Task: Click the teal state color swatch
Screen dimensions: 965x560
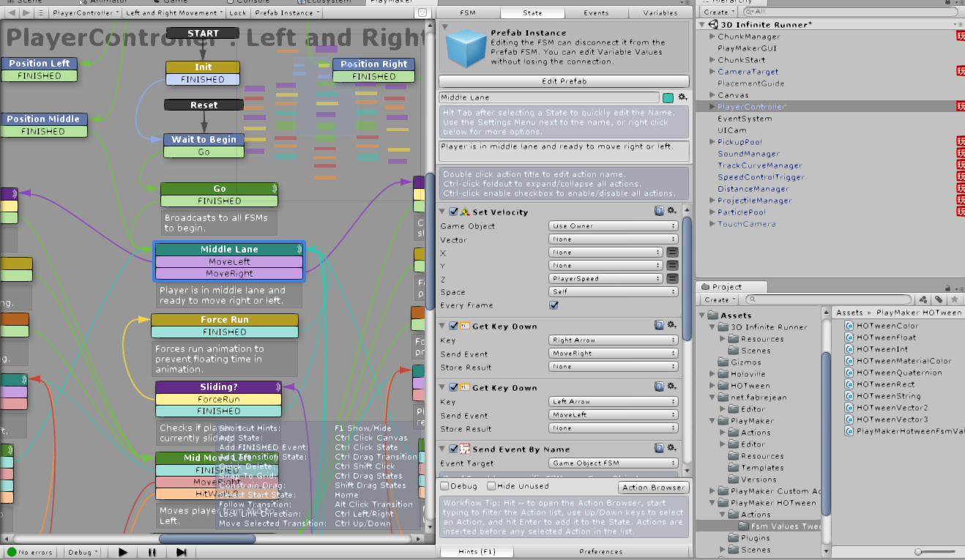Action: coord(668,97)
